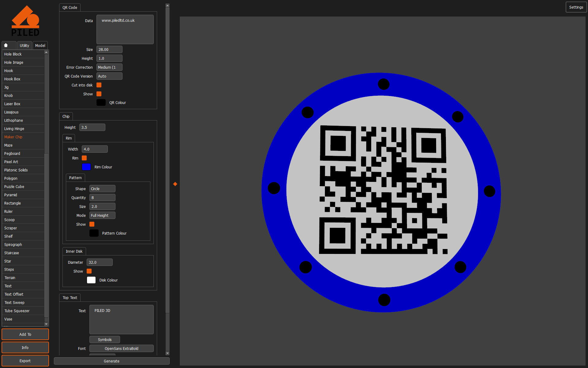The image size is (588, 368).
Task: Click the Top Text input box
Action: click(121, 320)
